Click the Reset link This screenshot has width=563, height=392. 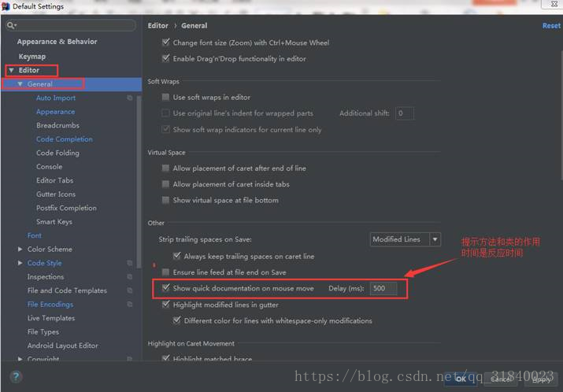pos(551,25)
